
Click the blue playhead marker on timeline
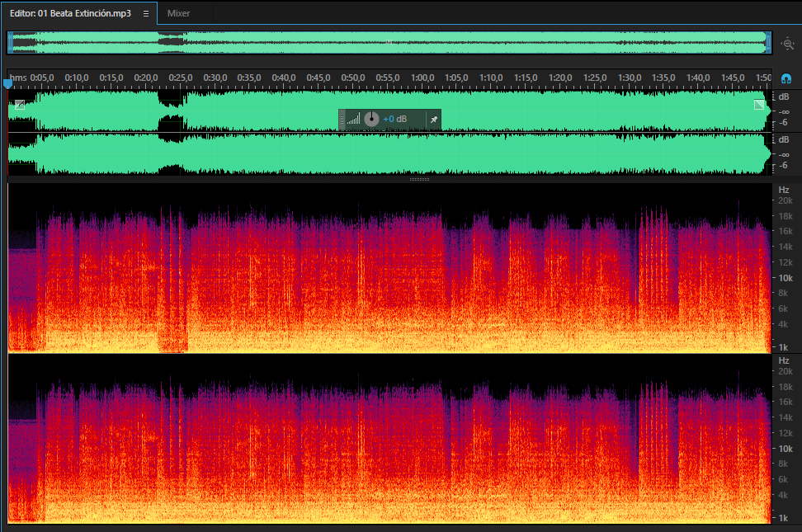coord(7,83)
